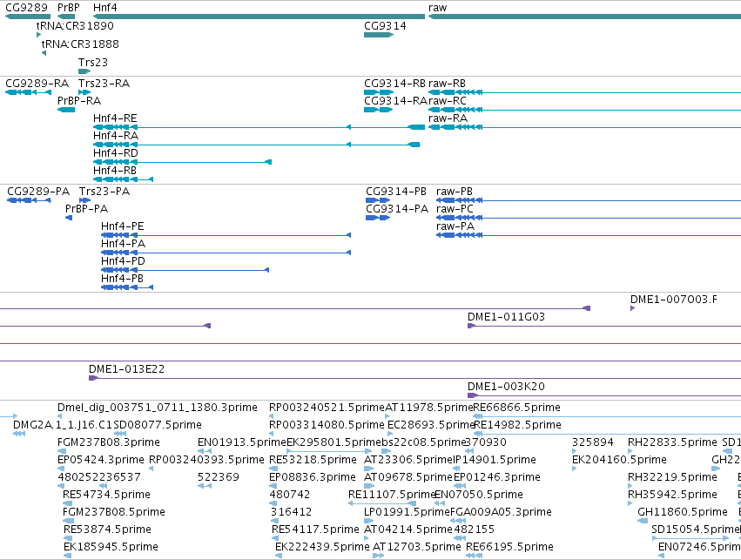
Task: Select RH35942.5prime EST label
Action: (672, 495)
